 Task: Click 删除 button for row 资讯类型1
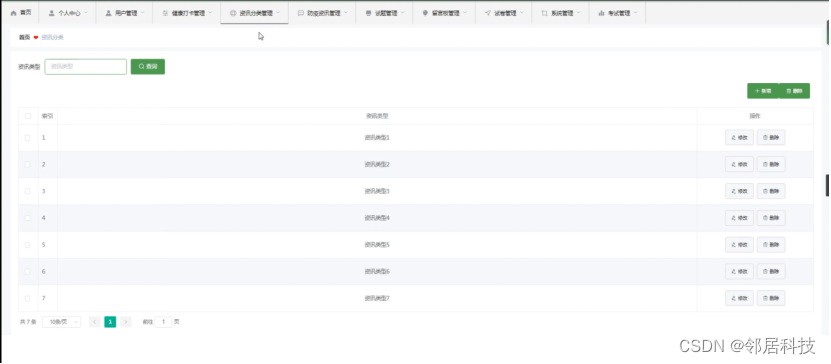[771, 138]
